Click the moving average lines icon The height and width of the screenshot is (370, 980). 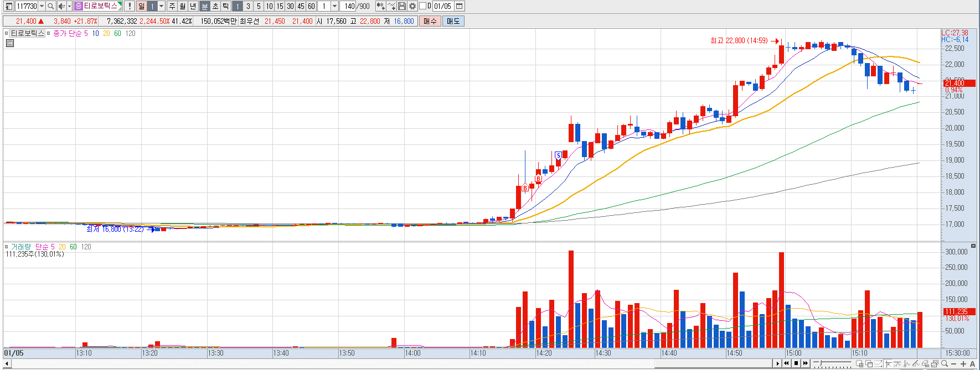point(898,364)
